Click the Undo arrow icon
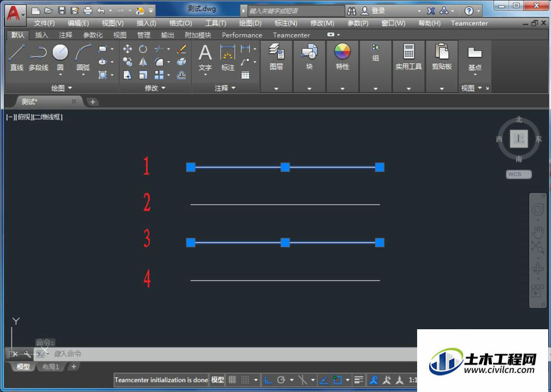The image size is (551, 392). 101,10
